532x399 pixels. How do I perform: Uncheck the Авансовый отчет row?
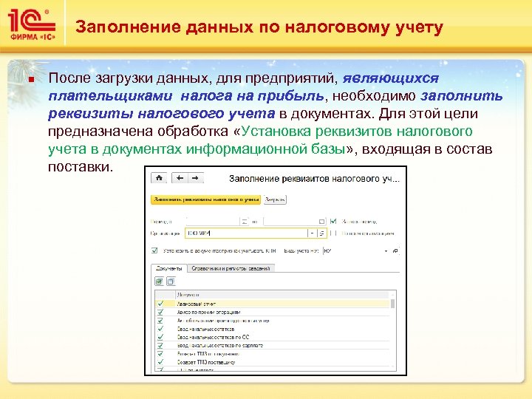[160, 304]
